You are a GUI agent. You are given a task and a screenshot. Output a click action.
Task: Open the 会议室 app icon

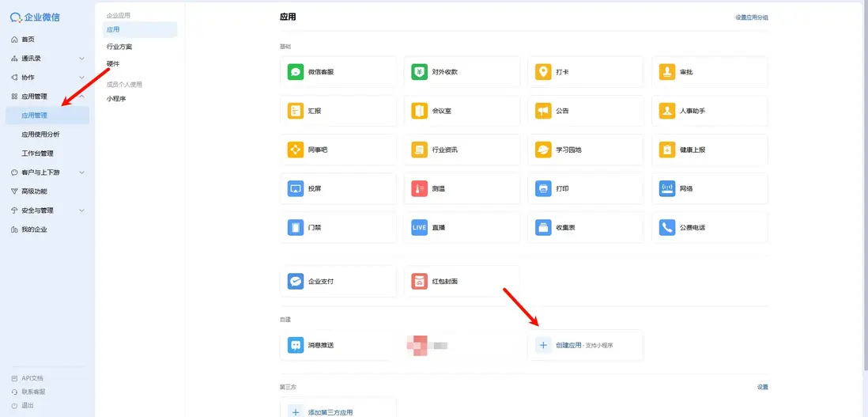(420, 111)
